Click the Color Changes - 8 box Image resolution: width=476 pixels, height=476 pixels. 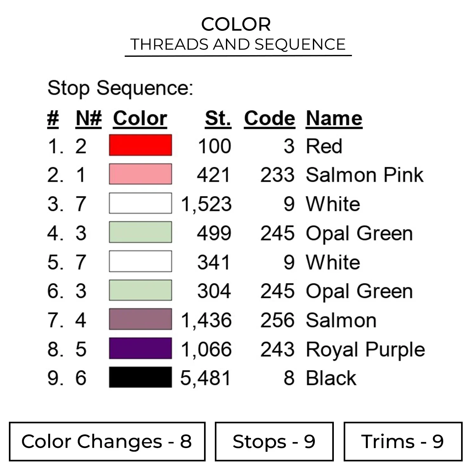tap(107, 441)
